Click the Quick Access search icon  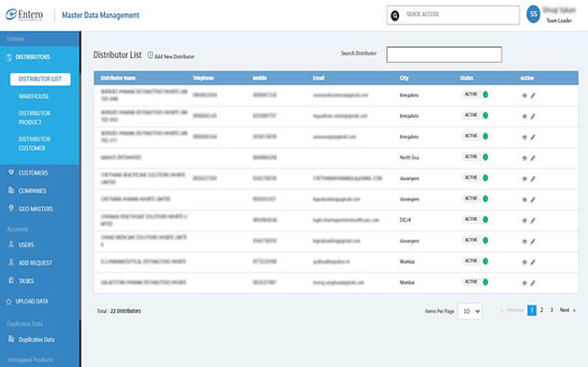395,15
